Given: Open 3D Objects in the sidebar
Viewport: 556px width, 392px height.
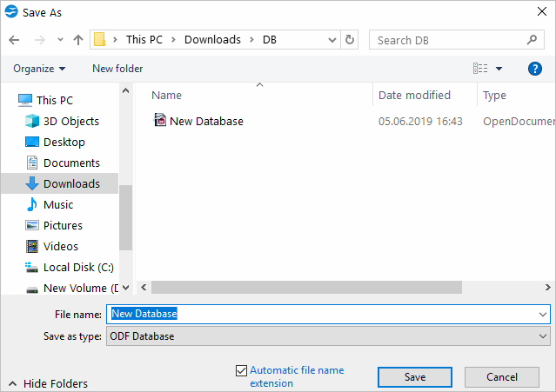Looking at the screenshot, I should pyautogui.click(x=70, y=121).
